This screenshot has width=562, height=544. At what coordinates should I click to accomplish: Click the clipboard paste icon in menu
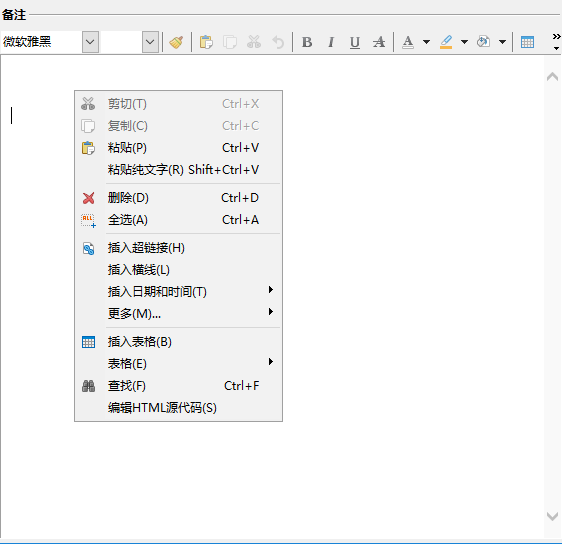click(x=88, y=148)
